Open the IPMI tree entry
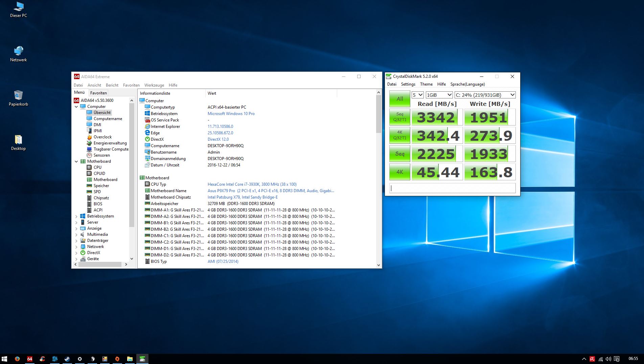 (x=98, y=131)
